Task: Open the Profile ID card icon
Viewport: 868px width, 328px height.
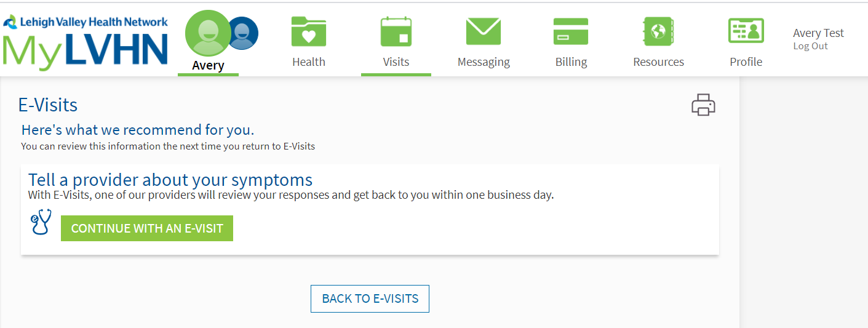Action: [746, 31]
